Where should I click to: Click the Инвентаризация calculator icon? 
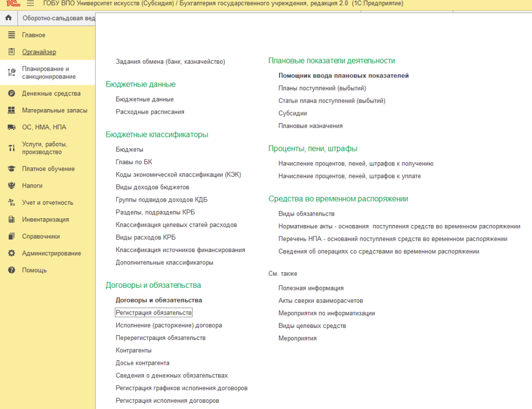coord(11,219)
